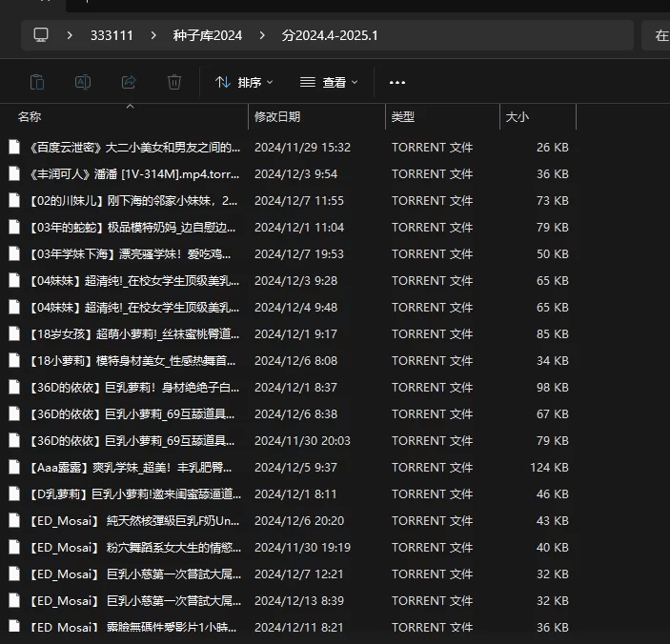This screenshot has height=644, width=670.
Task: Sort by the 大小 column header
Action: click(517, 116)
